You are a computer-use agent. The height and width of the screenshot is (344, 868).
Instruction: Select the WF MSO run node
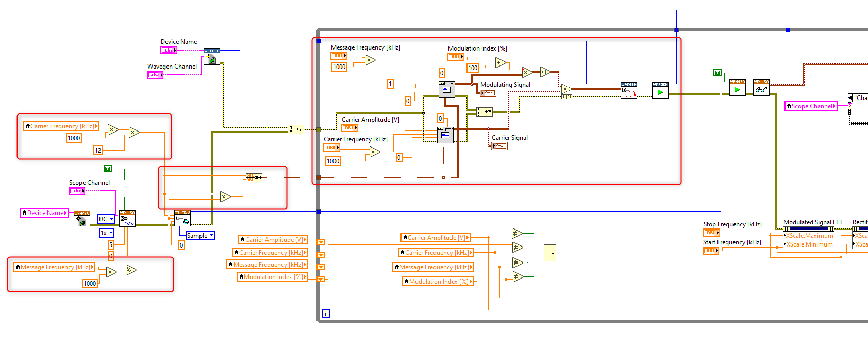pyautogui.click(x=737, y=88)
